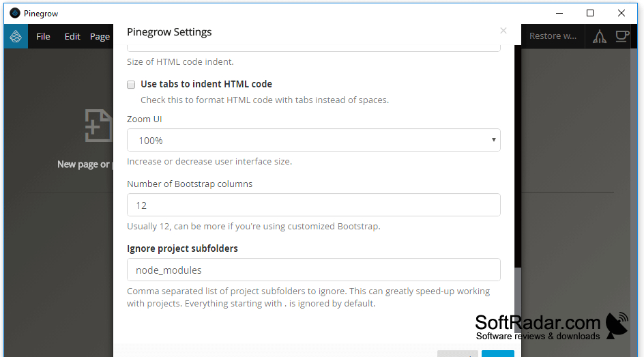The height and width of the screenshot is (357, 644).
Task: Click the Restore w... button
Action: pyautogui.click(x=553, y=36)
